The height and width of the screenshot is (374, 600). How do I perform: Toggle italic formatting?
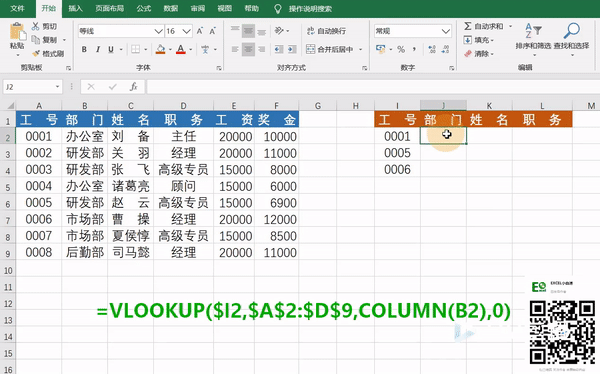[98, 49]
